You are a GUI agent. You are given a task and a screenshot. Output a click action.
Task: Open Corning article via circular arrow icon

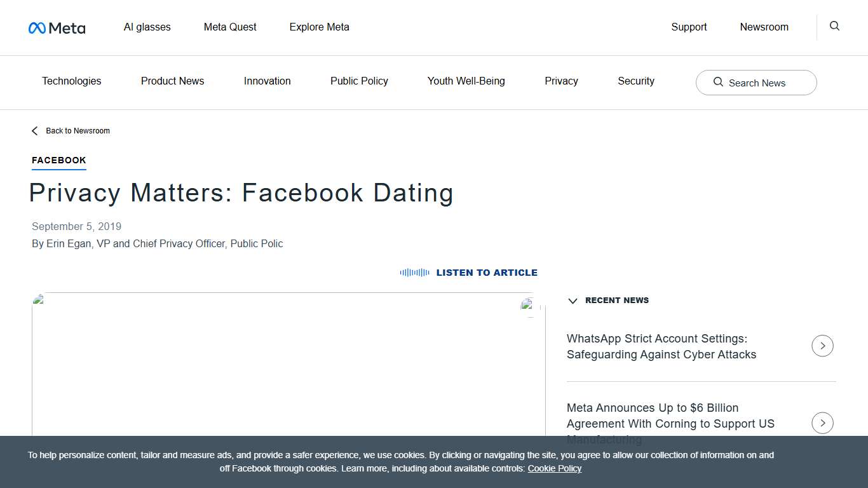822,423
